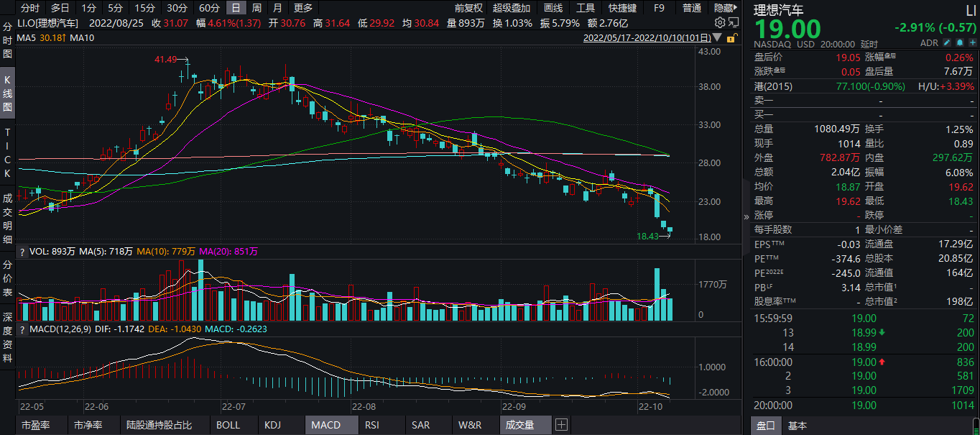
Task: Open 深度资料 side tab
Action: [x=7, y=337]
